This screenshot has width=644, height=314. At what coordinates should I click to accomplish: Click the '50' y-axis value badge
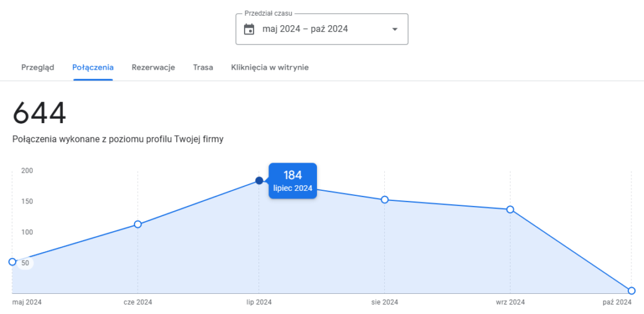25,263
